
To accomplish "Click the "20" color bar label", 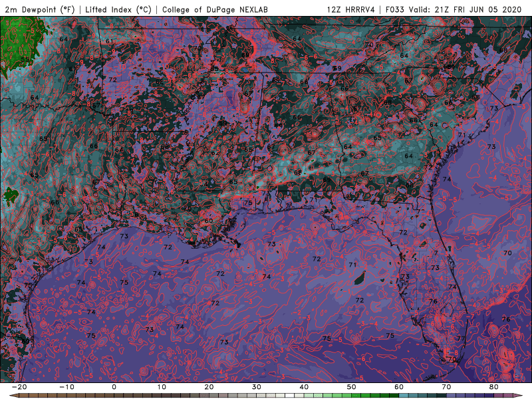I will pos(209,387).
